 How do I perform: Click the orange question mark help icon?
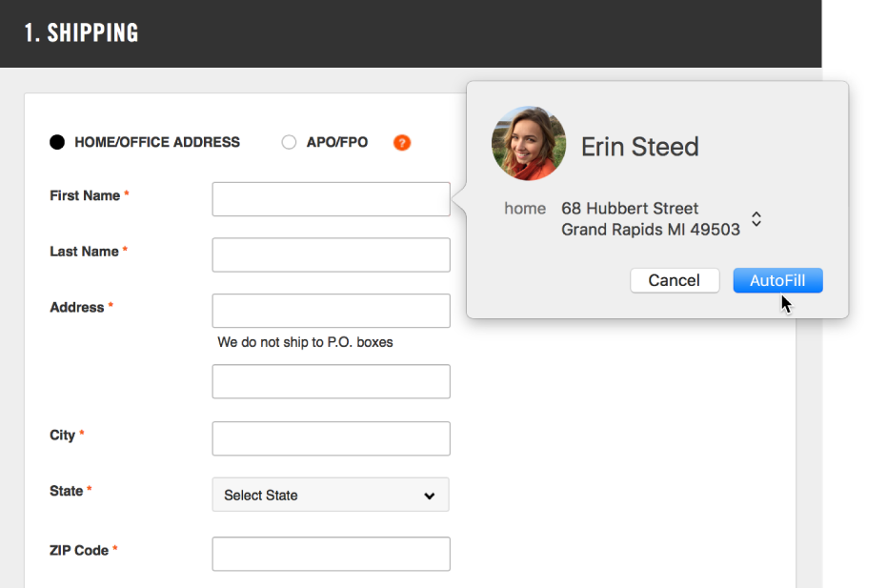coord(401,142)
